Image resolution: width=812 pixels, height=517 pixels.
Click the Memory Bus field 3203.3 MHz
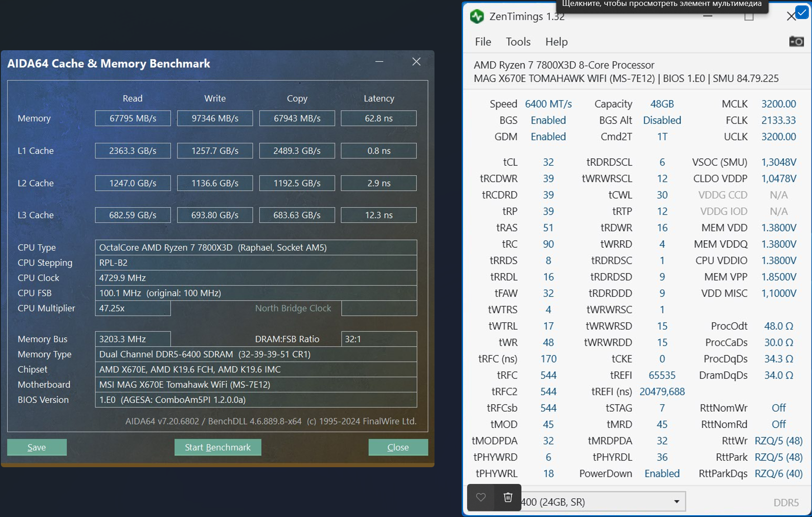coord(133,339)
